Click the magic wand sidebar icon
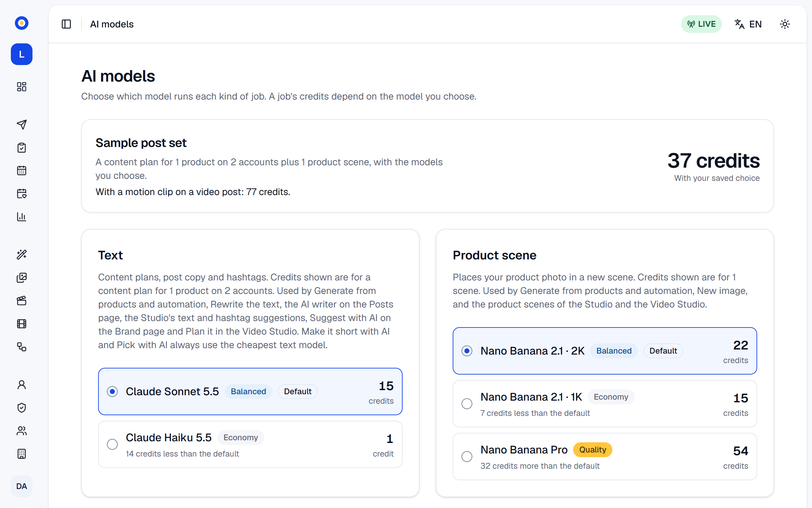Image resolution: width=812 pixels, height=508 pixels. (x=22, y=255)
